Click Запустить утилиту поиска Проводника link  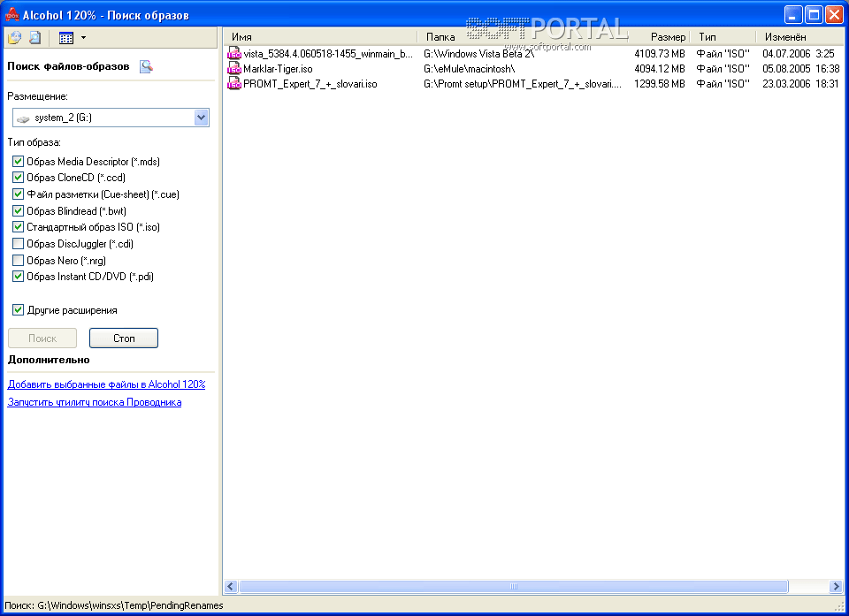click(x=95, y=402)
